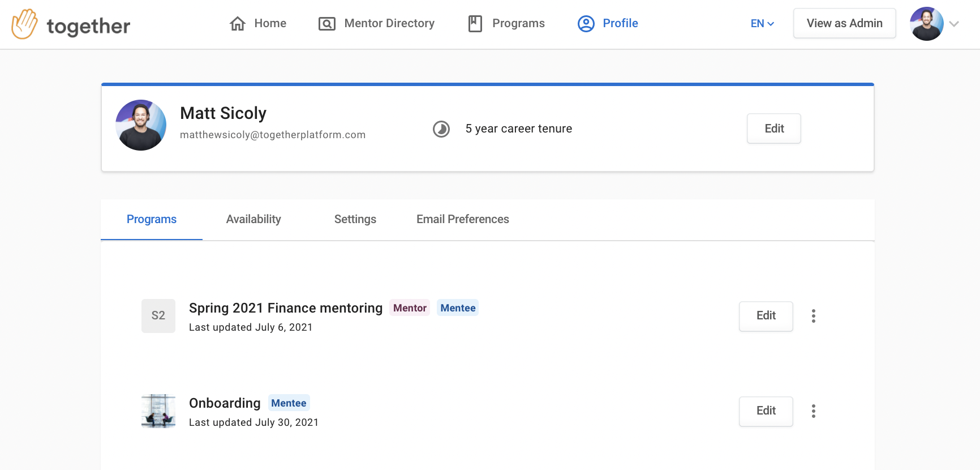This screenshot has width=980, height=470.
Task: Edit Matt Sicoly's profile header
Action: pos(774,129)
